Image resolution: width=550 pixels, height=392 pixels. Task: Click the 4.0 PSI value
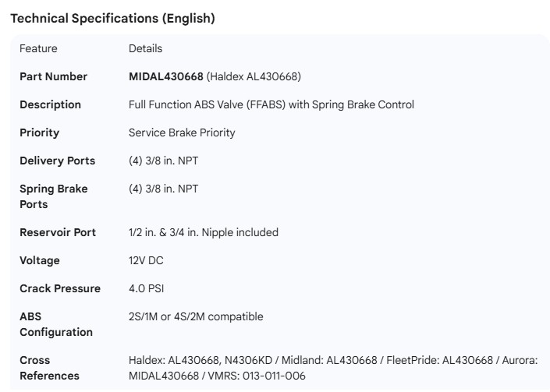click(x=146, y=288)
